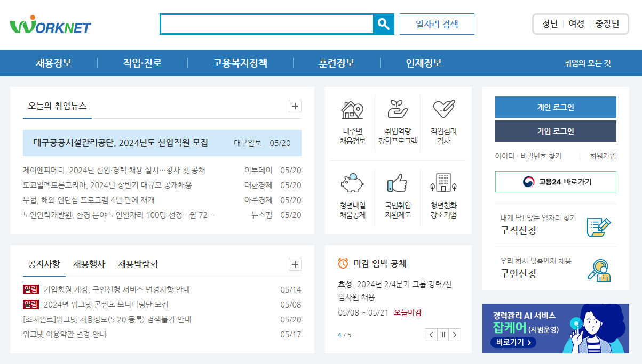Expand the 공지사항 list via plus button
The height and width of the screenshot is (364, 642).
pos(295,264)
